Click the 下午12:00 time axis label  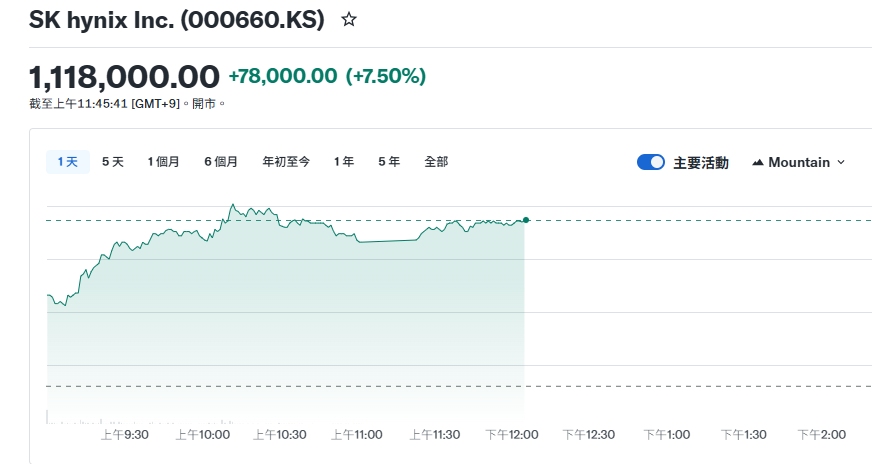pos(512,434)
